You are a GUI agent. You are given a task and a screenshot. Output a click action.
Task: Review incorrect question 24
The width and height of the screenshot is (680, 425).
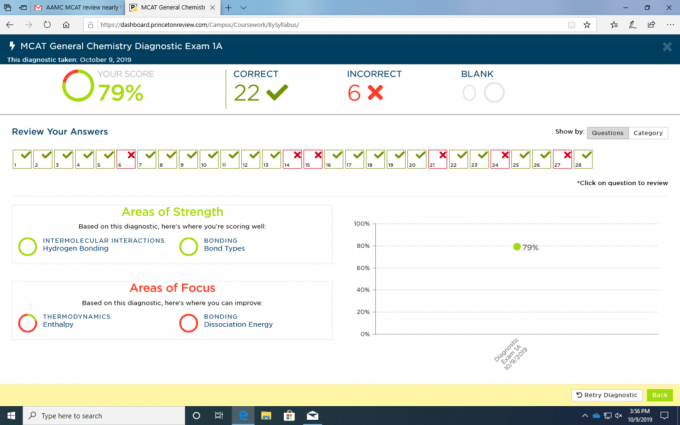500,159
